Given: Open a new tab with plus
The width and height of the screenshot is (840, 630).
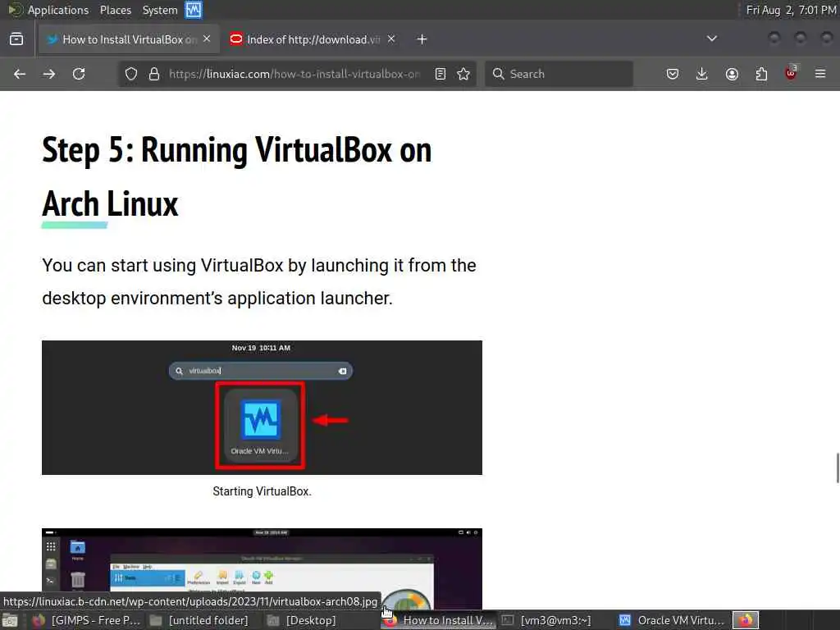Looking at the screenshot, I should tap(422, 39).
